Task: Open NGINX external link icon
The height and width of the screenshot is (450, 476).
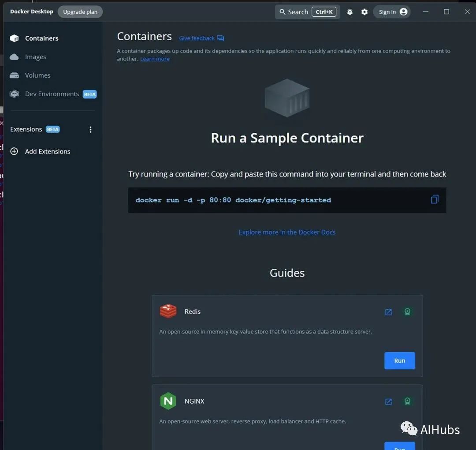Action: point(389,401)
